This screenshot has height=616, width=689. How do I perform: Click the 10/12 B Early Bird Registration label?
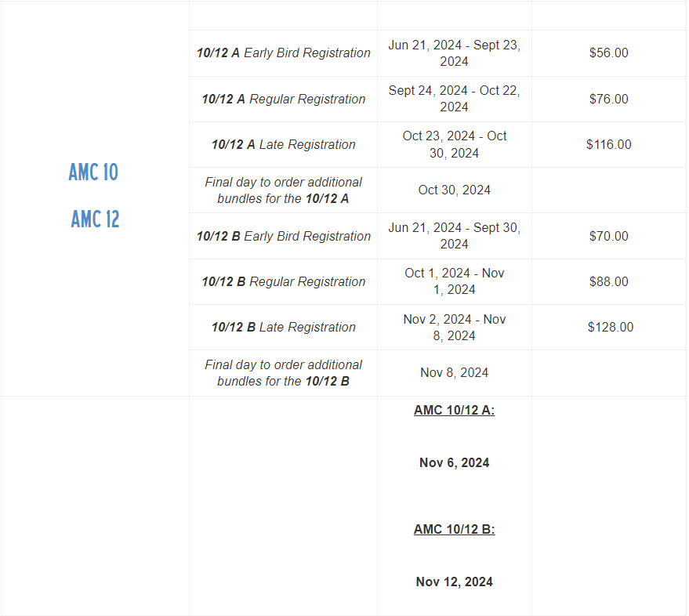283,236
